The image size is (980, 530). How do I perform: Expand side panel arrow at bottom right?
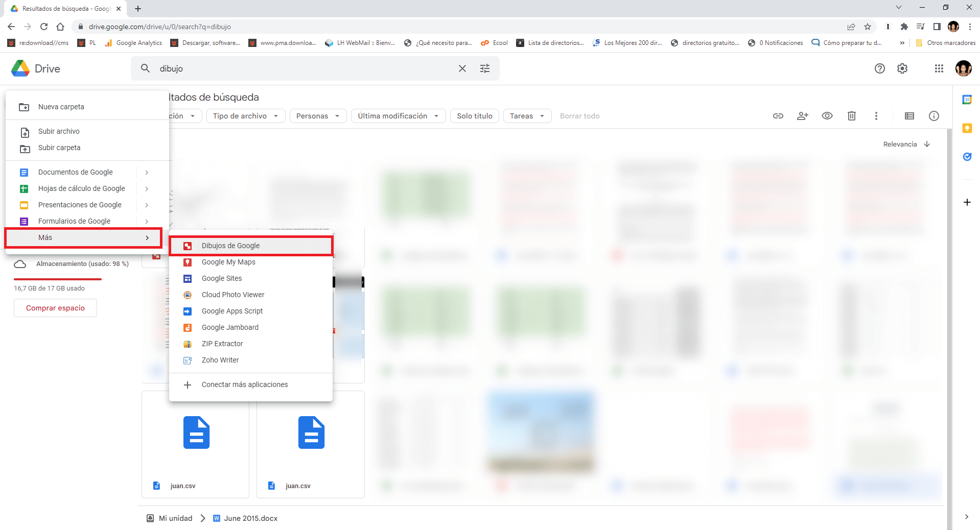(x=967, y=517)
